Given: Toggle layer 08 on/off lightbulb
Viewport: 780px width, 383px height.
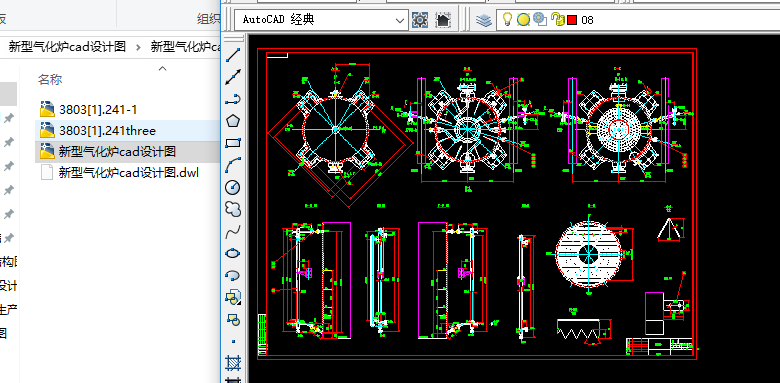Looking at the screenshot, I should point(507,19).
